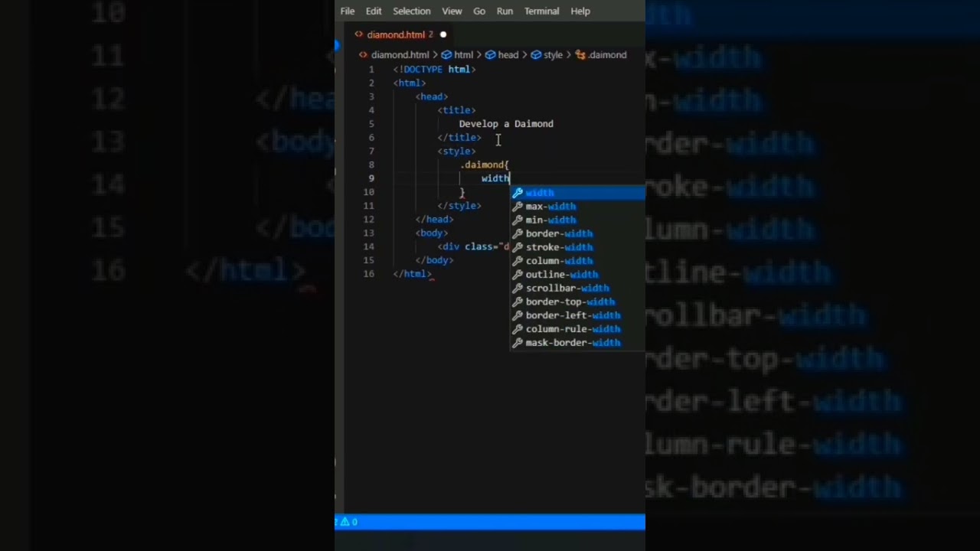980x551 pixels.
Task: Select the width autocomplete suggestion
Action: [579, 193]
